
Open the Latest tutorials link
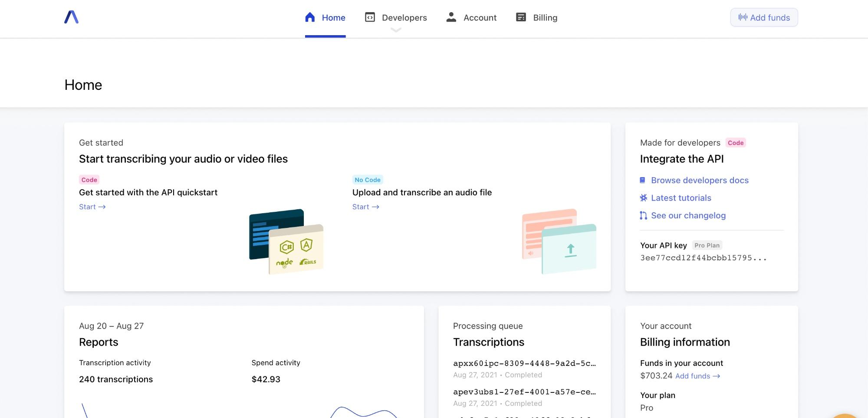pyautogui.click(x=681, y=198)
